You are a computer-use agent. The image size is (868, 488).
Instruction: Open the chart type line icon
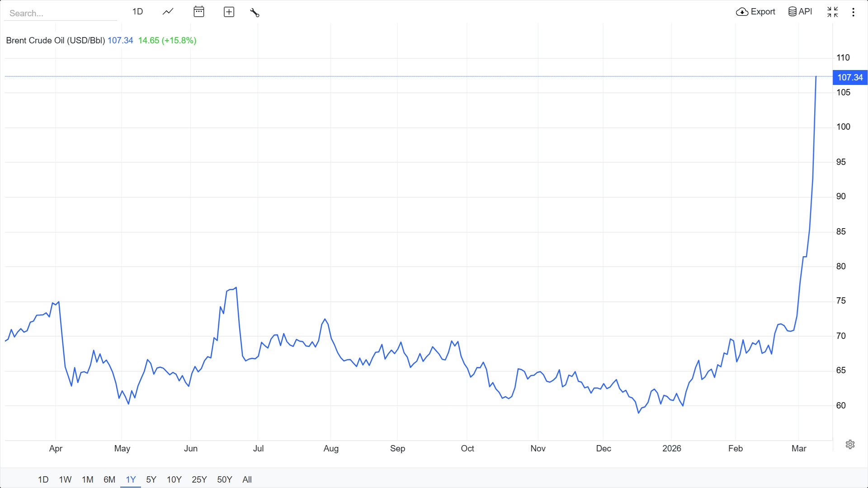click(x=168, y=12)
